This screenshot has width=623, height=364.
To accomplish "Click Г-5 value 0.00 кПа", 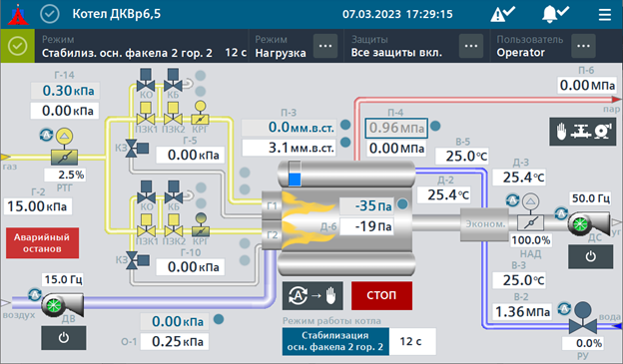I will (x=191, y=155).
